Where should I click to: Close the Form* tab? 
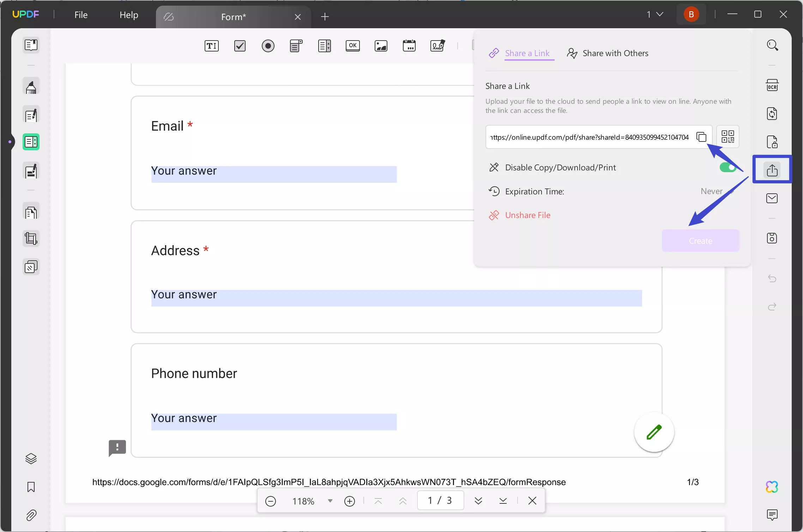pyautogui.click(x=298, y=17)
